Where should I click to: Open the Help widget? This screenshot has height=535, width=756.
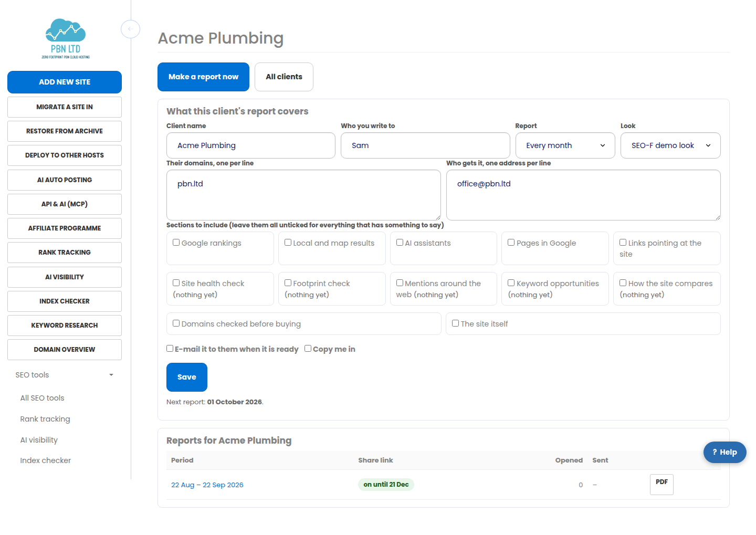[x=724, y=452]
